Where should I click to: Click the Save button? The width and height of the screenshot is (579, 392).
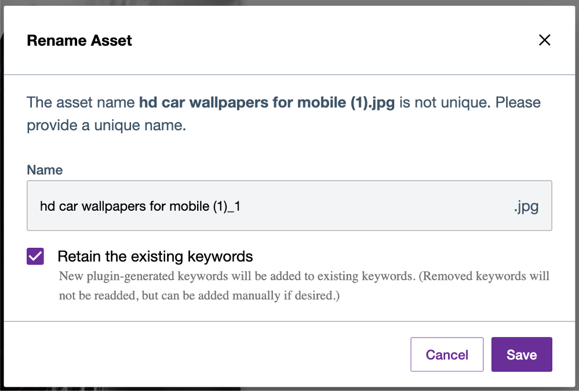[x=522, y=354]
